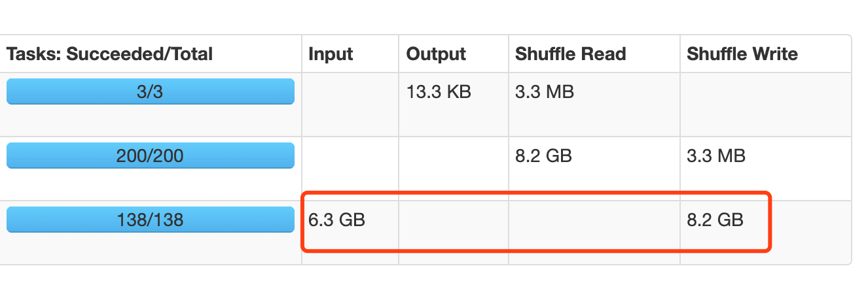Select the 8.2 GB Shuffle Write cell
Viewport: 868px width, 281px height.
pyautogui.click(x=715, y=220)
